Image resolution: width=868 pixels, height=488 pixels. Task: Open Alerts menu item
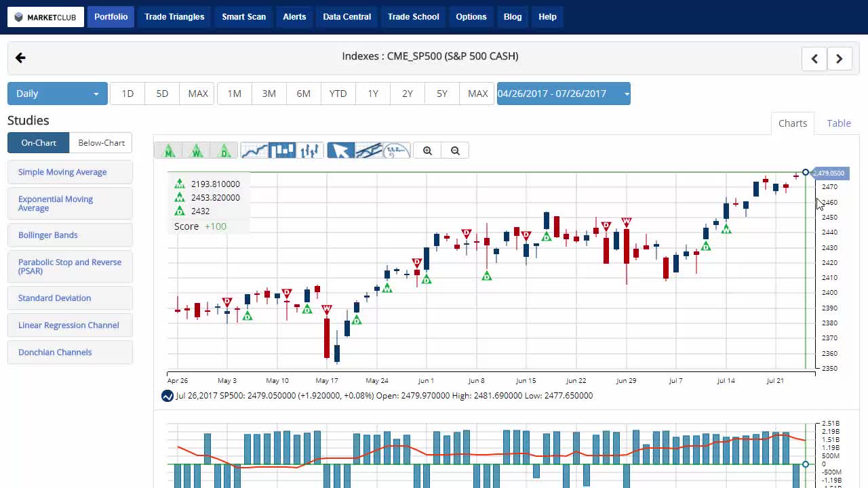pos(294,17)
